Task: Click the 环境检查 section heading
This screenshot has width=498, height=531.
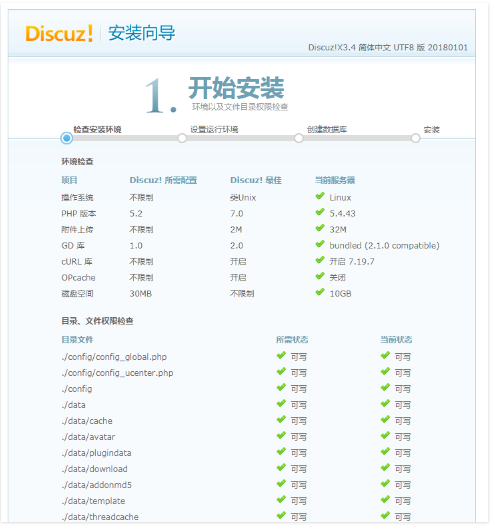Action: pos(77,162)
